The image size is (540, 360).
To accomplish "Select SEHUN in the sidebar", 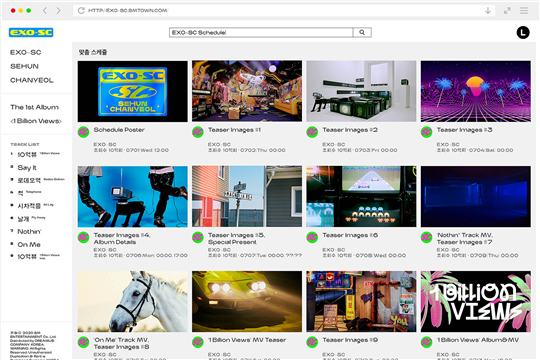I will point(24,66).
